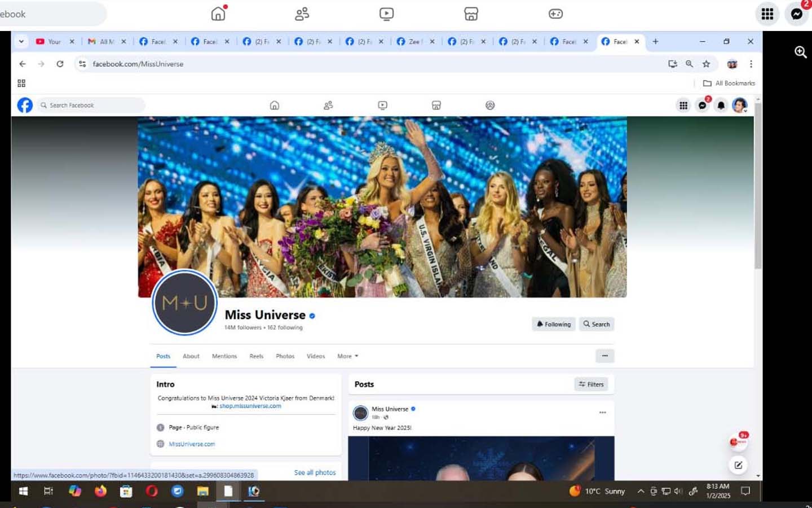Select the Photos profile tab

point(285,356)
